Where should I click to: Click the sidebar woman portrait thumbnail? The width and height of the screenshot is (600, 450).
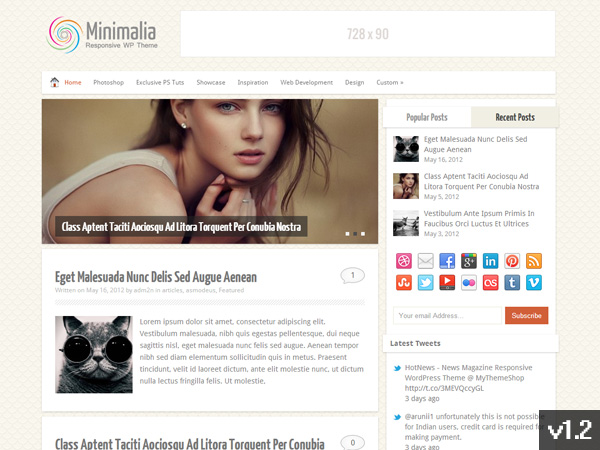(406, 186)
